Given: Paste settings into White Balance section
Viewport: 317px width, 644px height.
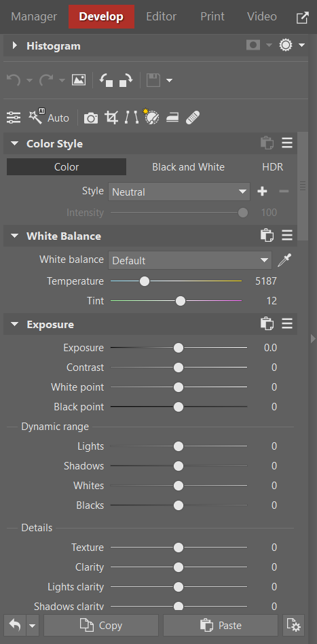Looking at the screenshot, I should (267, 236).
